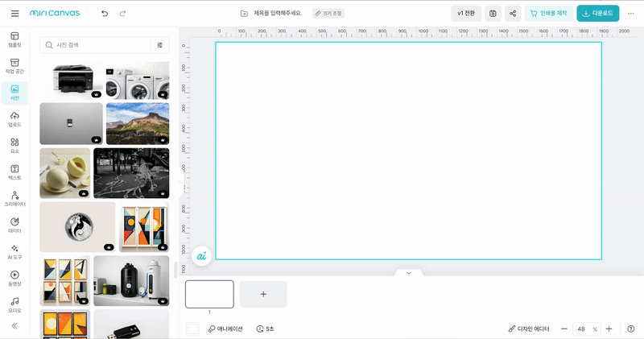Switch editor with v1 전환 button

[x=466, y=13]
